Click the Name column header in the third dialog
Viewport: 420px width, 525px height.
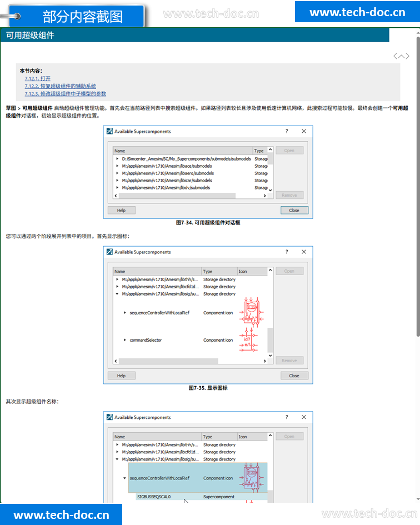(x=157, y=437)
